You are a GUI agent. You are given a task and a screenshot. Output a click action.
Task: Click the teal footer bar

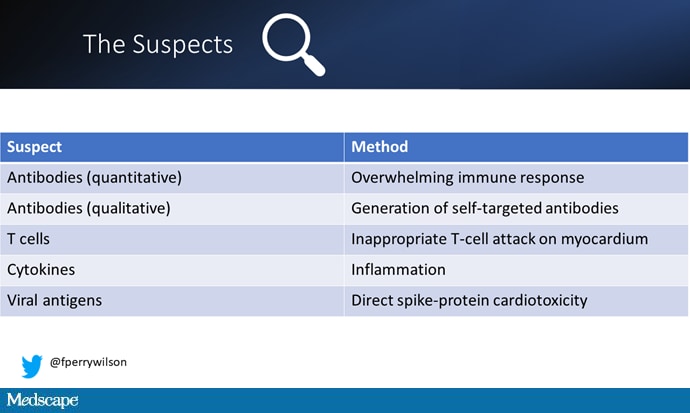[400, 401]
